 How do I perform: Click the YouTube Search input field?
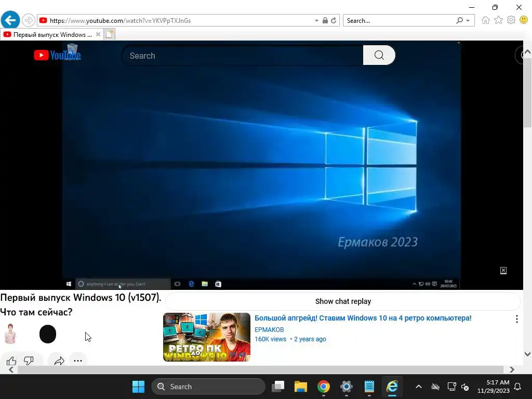click(242, 55)
